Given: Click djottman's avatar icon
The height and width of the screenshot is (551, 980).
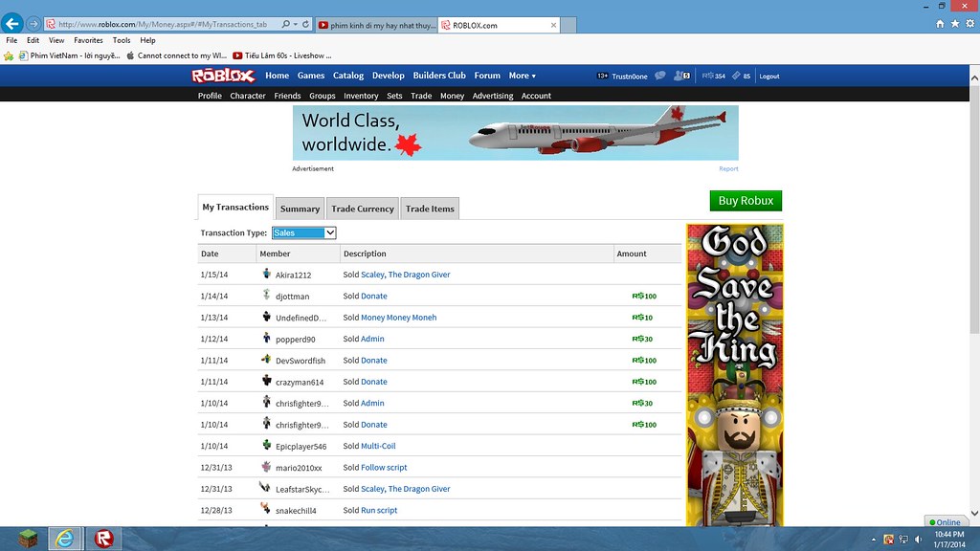Looking at the screenshot, I should pos(266,295).
